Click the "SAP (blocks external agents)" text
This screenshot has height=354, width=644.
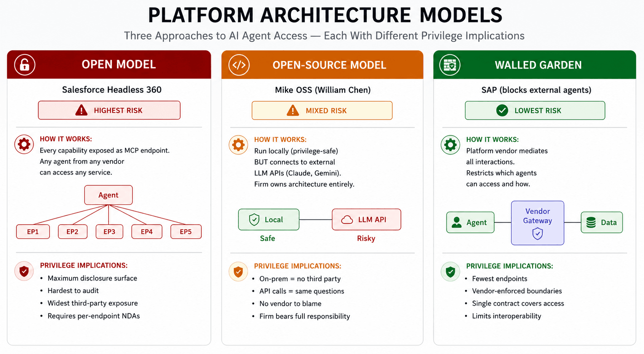click(536, 90)
